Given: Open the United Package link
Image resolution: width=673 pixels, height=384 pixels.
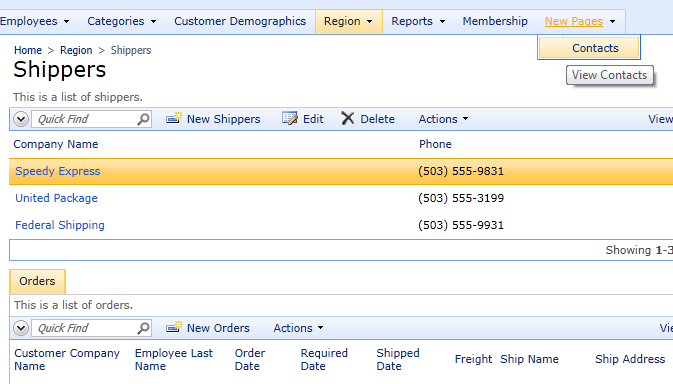Looking at the screenshot, I should [x=56, y=198].
